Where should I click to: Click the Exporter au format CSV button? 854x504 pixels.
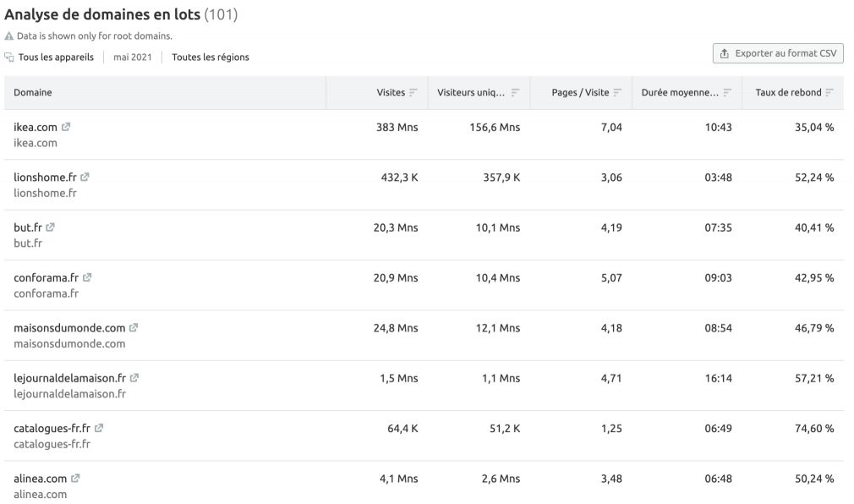pos(778,53)
